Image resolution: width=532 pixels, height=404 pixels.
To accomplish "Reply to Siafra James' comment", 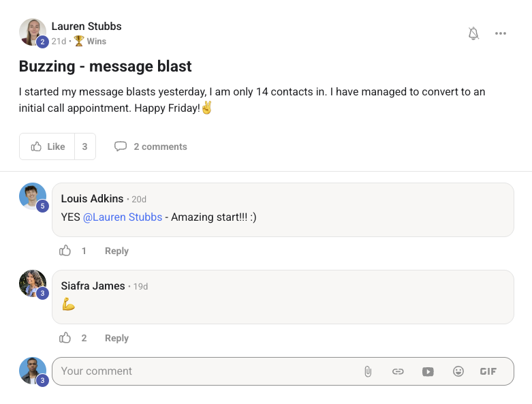I will click(116, 338).
